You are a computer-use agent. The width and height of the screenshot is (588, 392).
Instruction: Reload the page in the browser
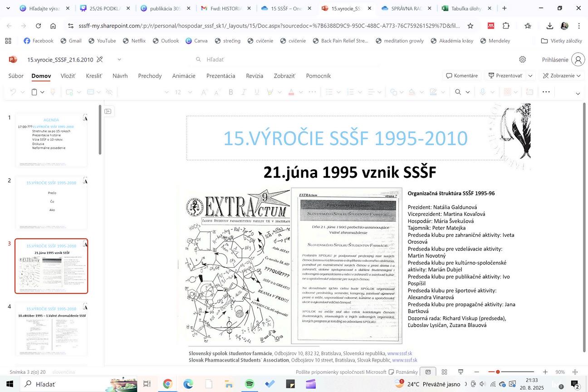point(38,26)
